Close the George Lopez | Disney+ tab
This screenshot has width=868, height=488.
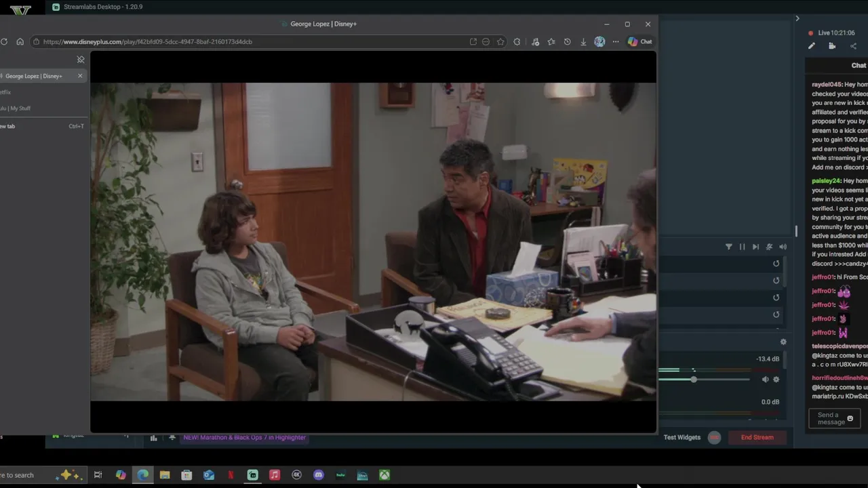pos(80,75)
